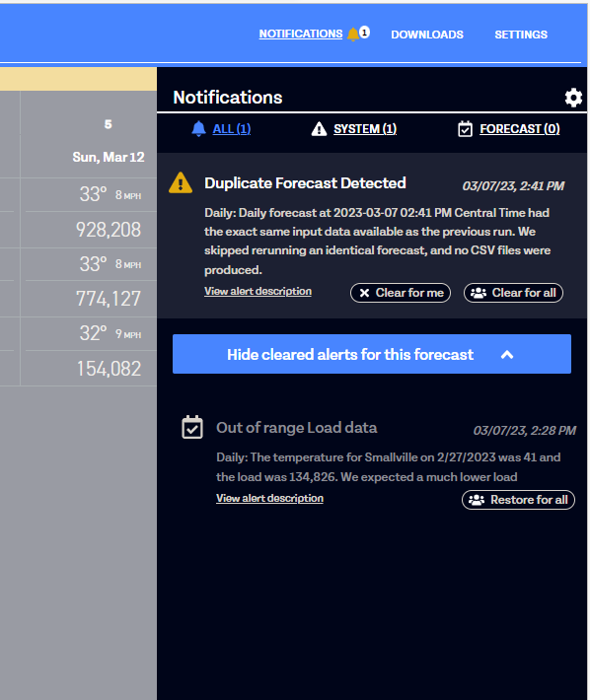
Task: Switch to the FORECAST (0) tab
Action: click(519, 129)
